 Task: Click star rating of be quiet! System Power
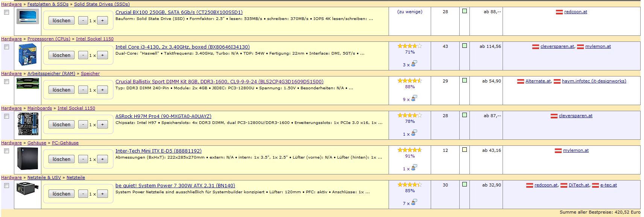[410, 185]
